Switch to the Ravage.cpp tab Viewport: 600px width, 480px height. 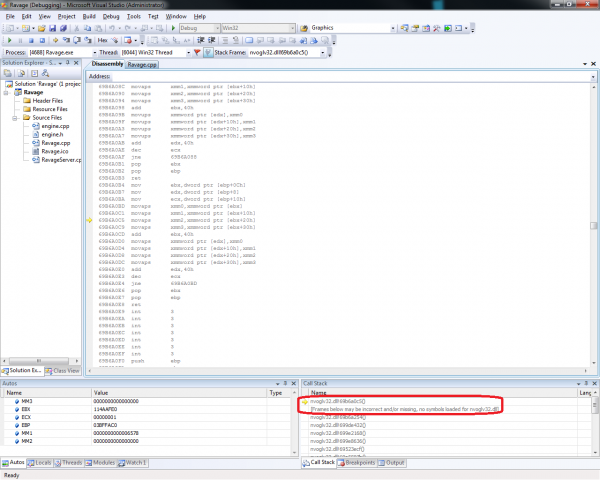tap(141, 64)
